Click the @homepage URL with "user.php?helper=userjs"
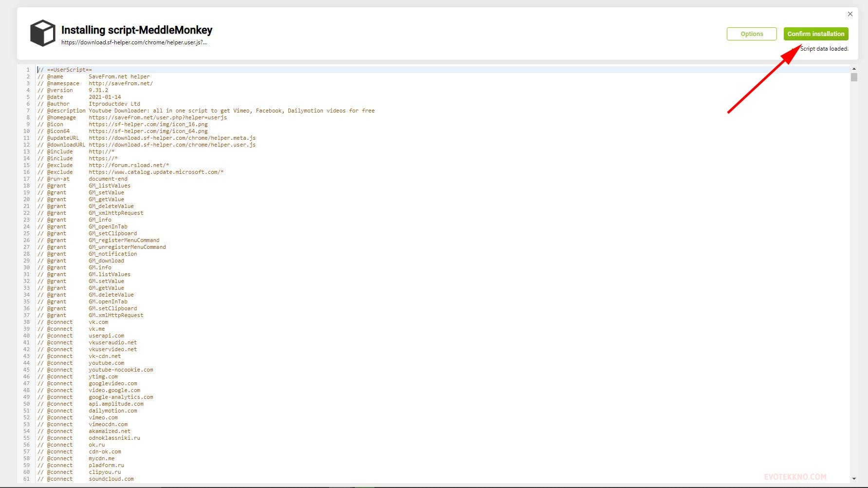Image resolution: width=868 pixels, height=488 pixels. [x=158, y=117]
